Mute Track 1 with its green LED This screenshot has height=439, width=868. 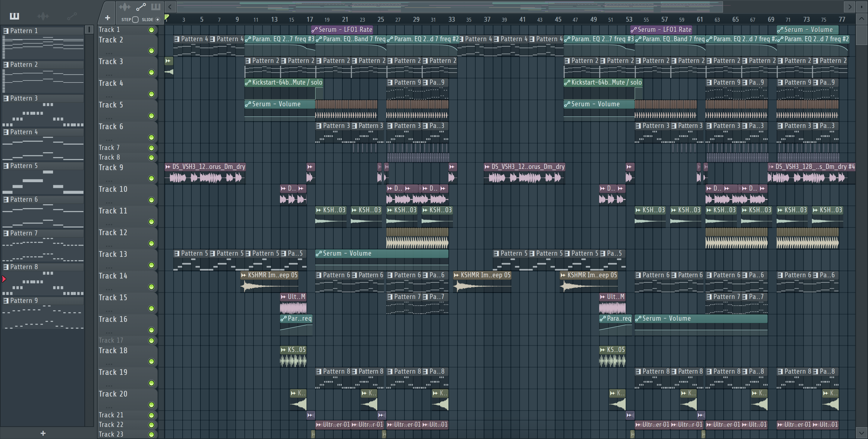(152, 30)
